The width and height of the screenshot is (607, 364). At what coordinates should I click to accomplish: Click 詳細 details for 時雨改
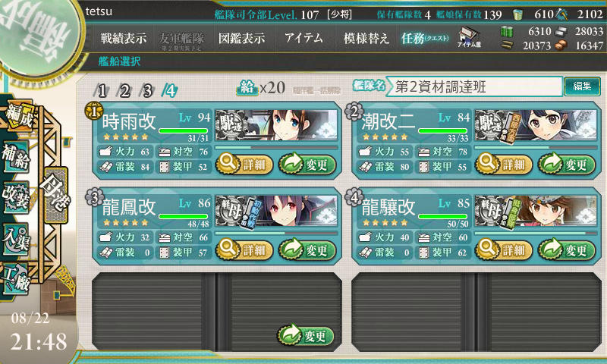point(244,165)
